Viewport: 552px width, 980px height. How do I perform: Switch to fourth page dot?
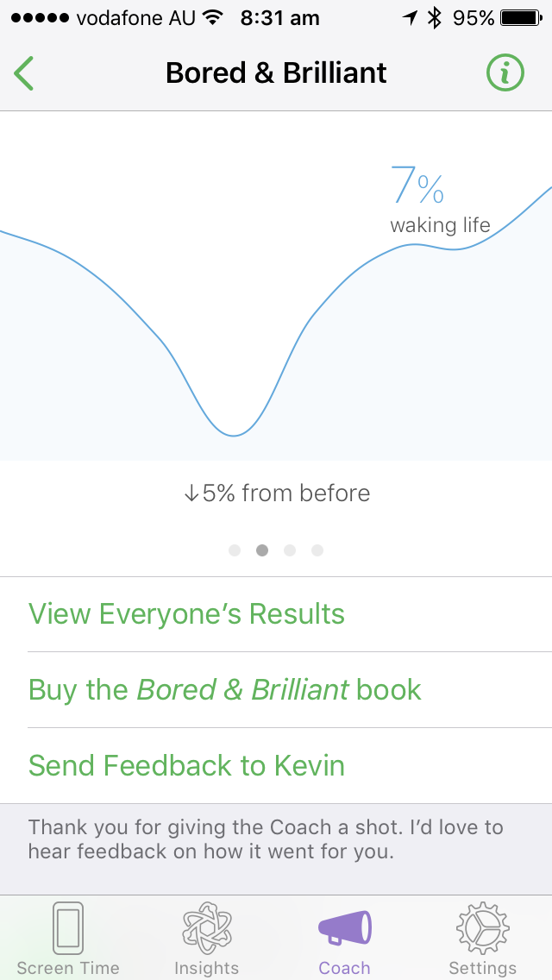(x=317, y=550)
